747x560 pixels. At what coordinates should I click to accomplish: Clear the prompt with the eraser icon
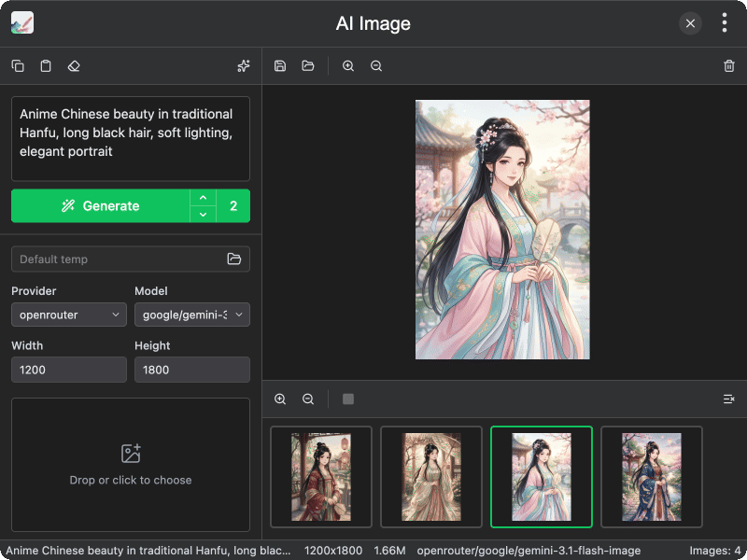click(74, 65)
